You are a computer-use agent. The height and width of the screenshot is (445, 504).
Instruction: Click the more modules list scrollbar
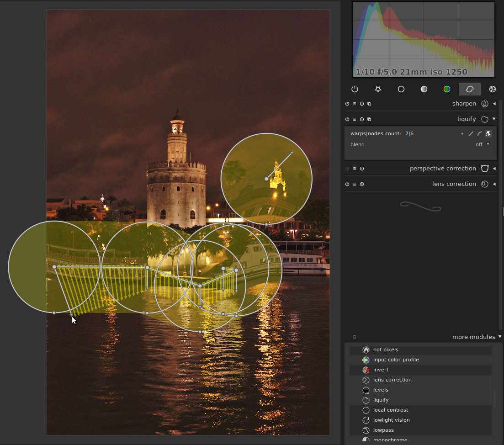tap(494, 398)
